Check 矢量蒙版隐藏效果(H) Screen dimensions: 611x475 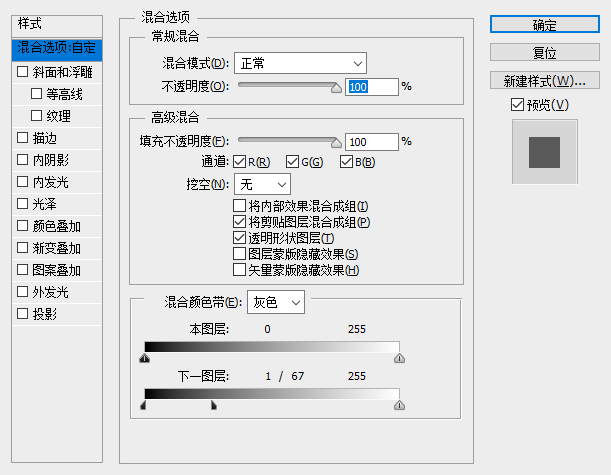point(239,269)
